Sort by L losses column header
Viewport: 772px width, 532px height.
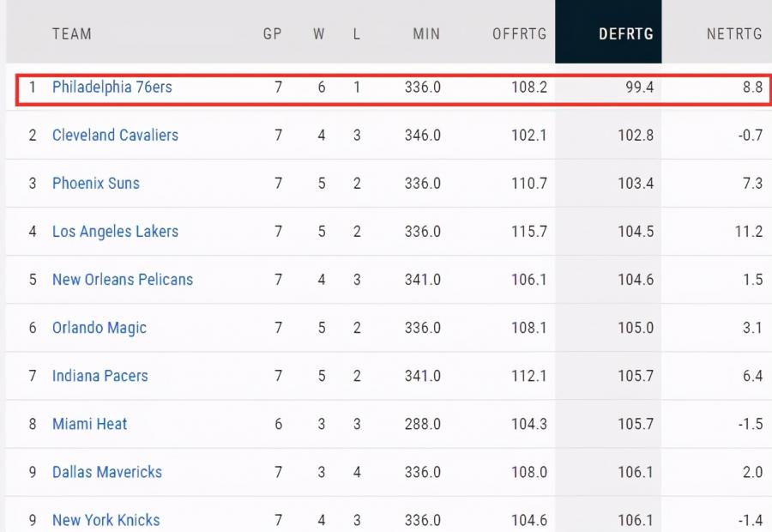tap(357, 33)
